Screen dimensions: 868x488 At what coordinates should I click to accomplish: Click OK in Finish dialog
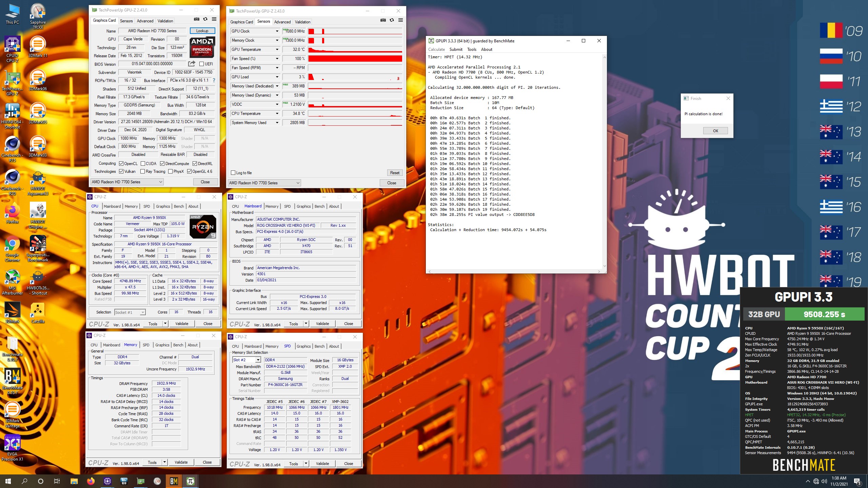(x=715, y=131)
